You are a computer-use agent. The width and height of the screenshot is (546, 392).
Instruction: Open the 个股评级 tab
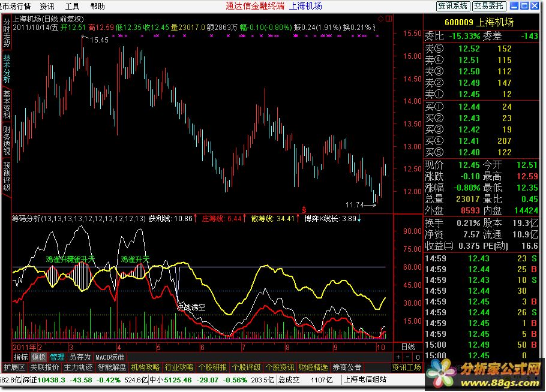click(246, 367)
